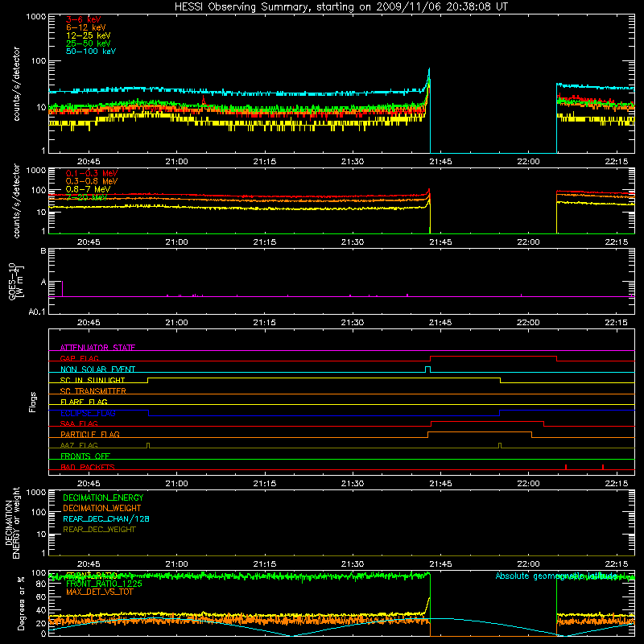Click the Absolute geomagnetic latitude label
This screenshot has height=644, width=644.
coord(556,576)
